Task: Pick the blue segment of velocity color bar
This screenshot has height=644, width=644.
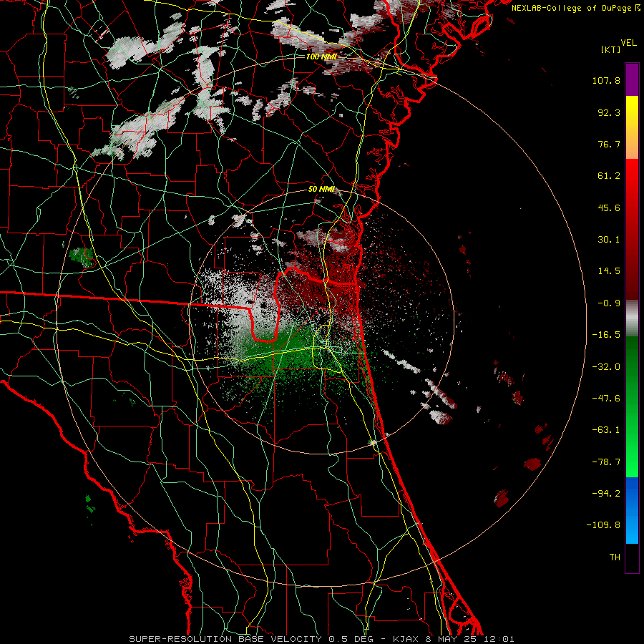Action: (632, 510)
